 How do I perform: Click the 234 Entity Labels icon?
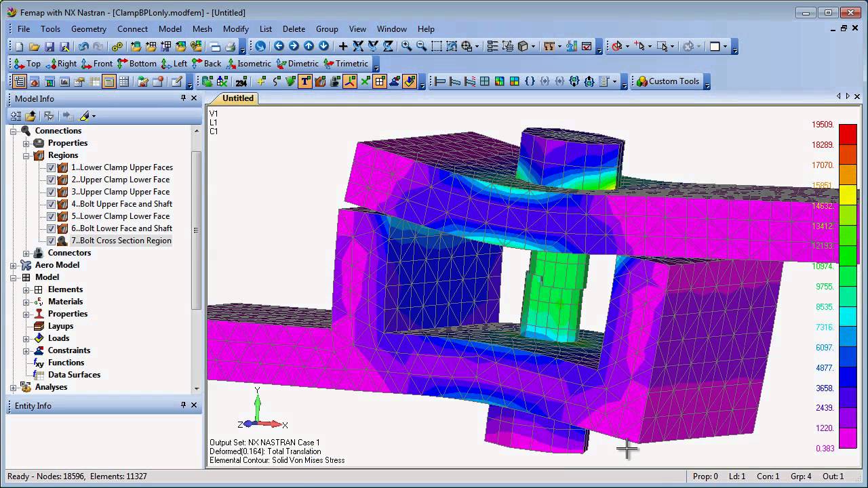point(241,82)
